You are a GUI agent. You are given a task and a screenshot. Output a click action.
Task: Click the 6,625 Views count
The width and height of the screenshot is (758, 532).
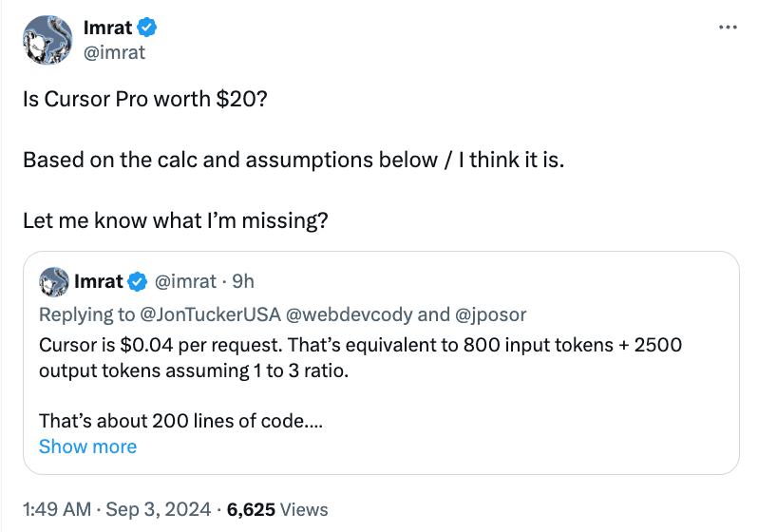point(277,509)
